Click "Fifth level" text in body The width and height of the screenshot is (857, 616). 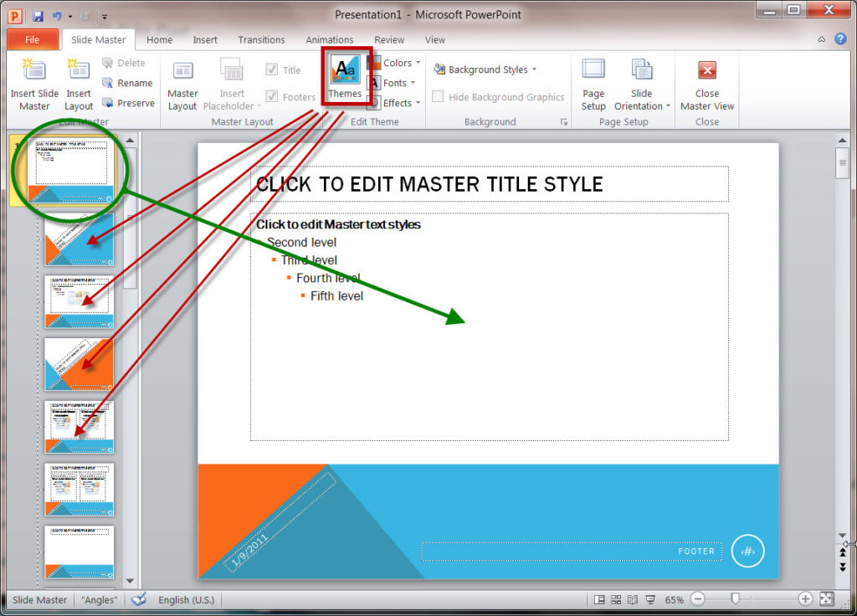pos(336,295)
